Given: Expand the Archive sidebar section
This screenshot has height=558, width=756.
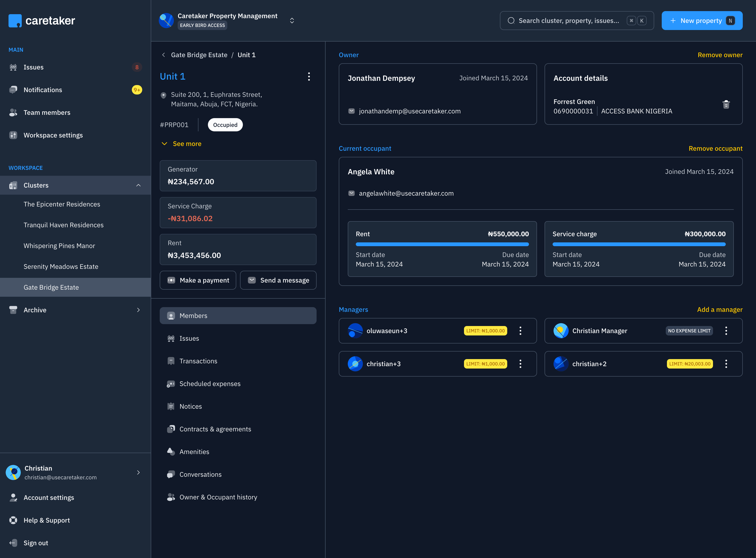Looking at the screenshot, I should point(138,310).
